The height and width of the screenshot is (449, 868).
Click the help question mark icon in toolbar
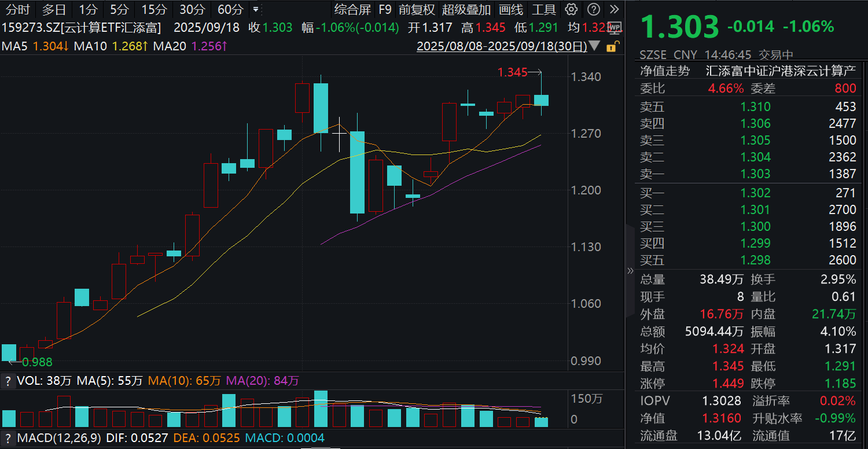(x=593, y=9)
